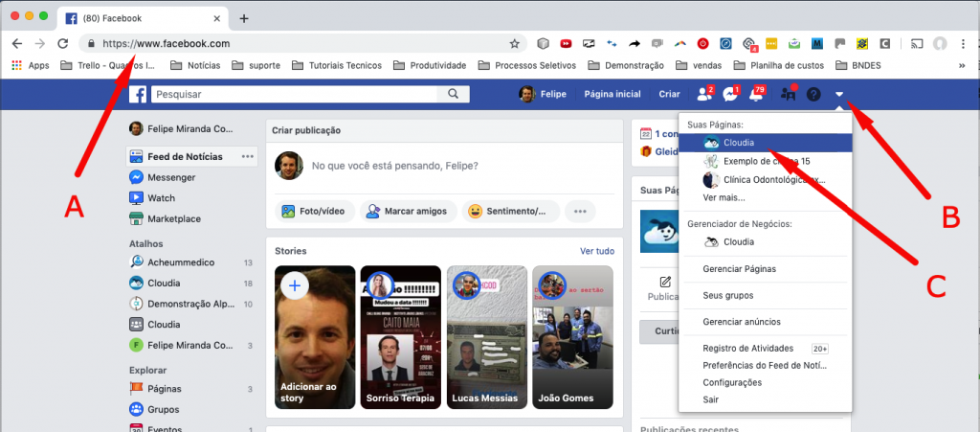Click the Chrome cast icon
The image size is (980, 432).
click(x=917, y=44)
